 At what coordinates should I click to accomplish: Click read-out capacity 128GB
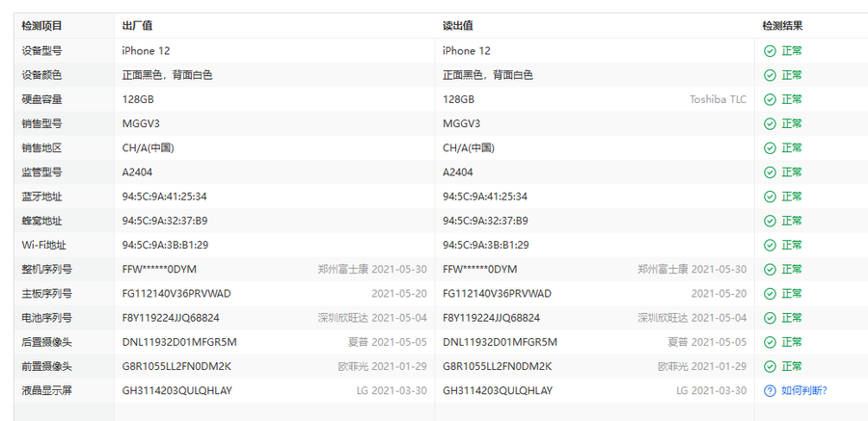[x=458, y=99]
